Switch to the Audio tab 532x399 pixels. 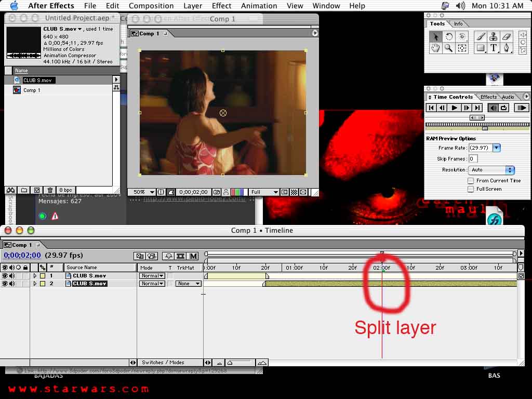tap(508, 97)
